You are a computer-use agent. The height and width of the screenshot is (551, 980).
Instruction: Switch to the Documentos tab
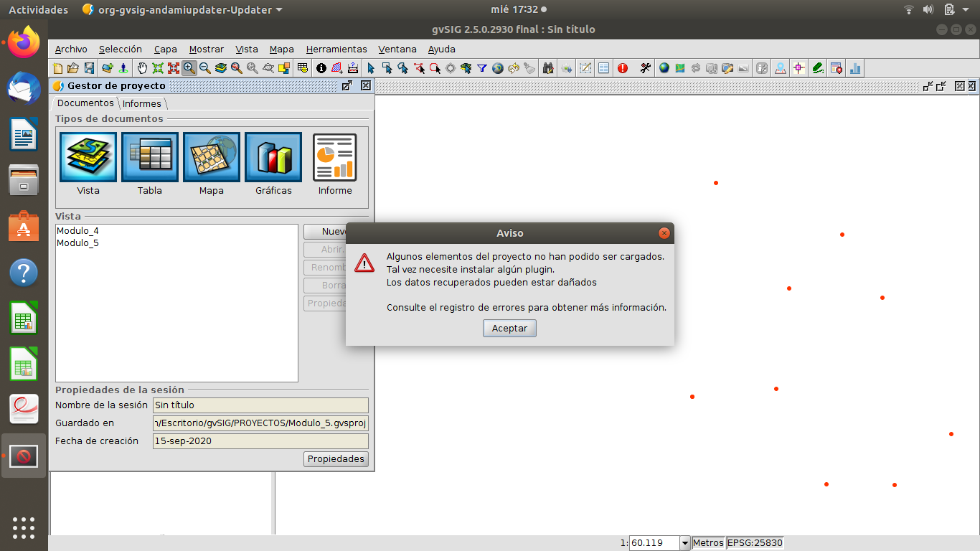click(x=85, y=103)
